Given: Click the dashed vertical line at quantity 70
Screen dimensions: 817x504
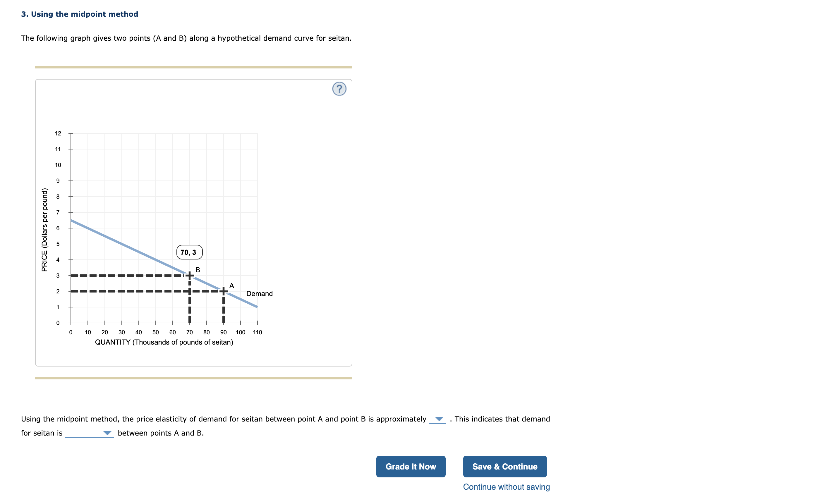Looking at the screenshot, I should tap(189, 307).
